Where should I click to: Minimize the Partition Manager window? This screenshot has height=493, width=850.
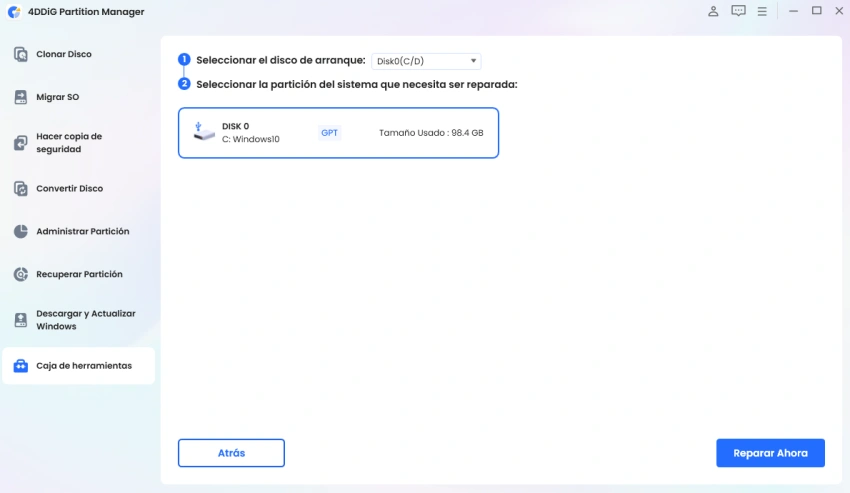point(793,11)
